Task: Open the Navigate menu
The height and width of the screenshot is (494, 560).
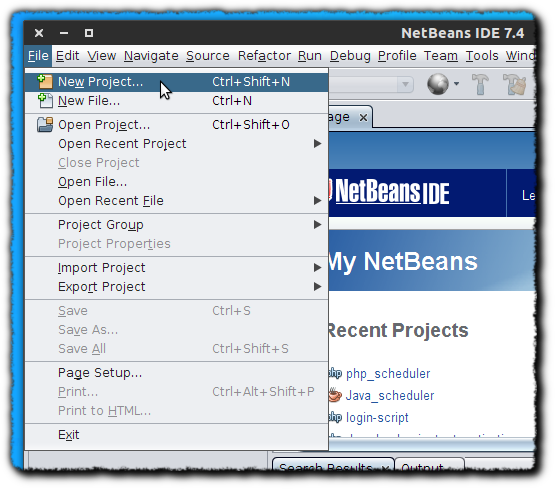Action: click(151, 56)
